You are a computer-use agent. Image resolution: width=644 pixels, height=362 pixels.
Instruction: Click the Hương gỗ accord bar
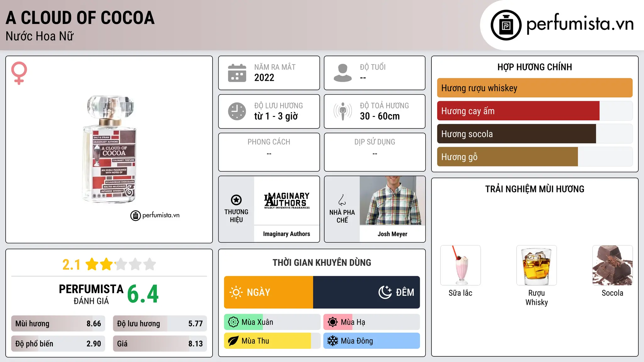(x=535, y=157)
